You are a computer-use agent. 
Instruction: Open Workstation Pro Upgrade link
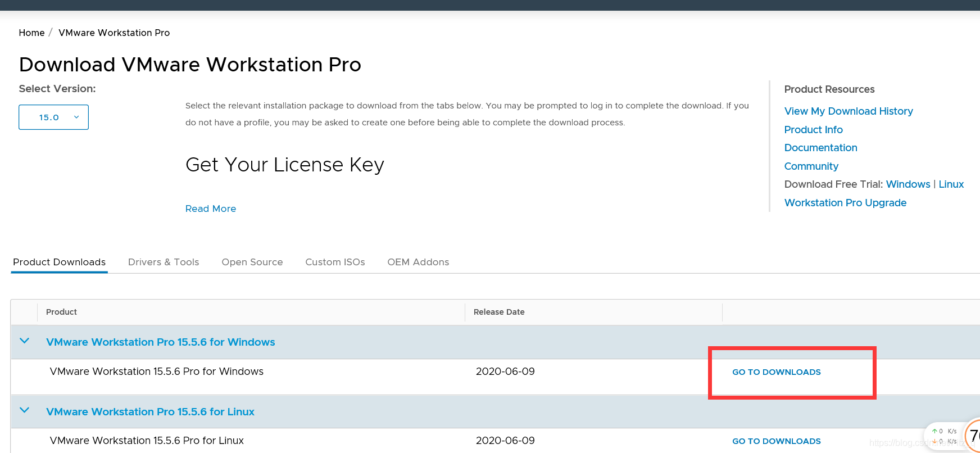pyautogui.click(x=845, y=203)
